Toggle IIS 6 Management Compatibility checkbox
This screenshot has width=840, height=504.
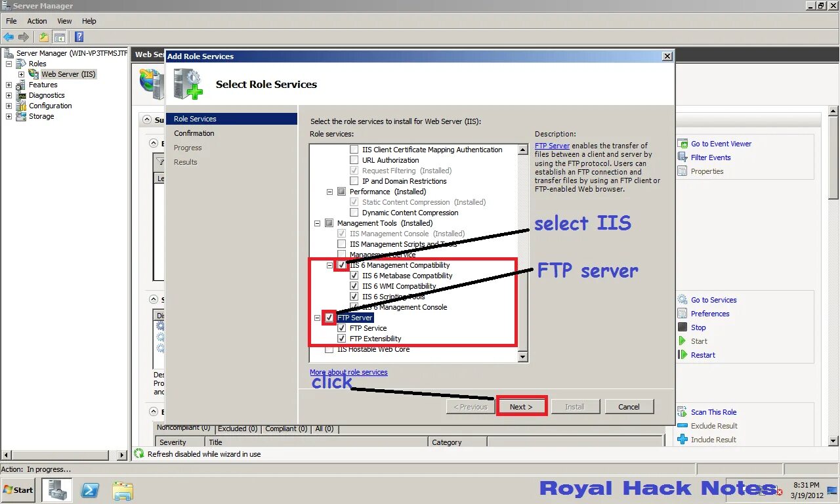pos(341,265)
